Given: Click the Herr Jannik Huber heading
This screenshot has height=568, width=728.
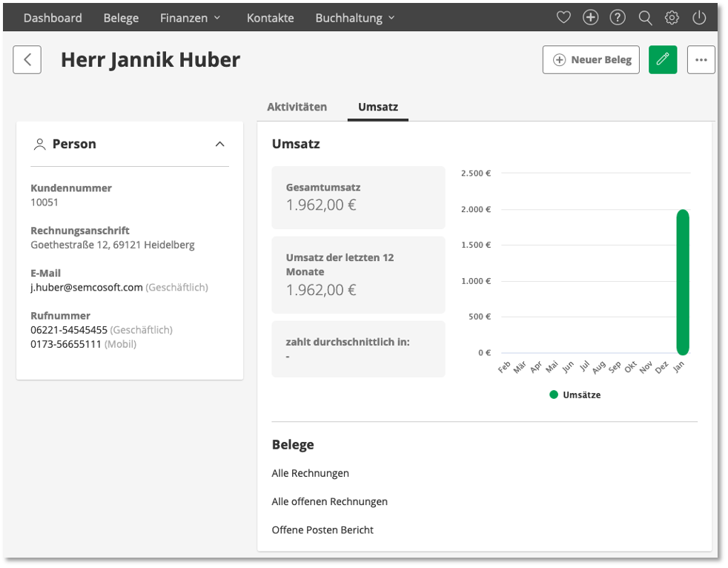Looking at the screenshot, I should [x=150, y=60].
